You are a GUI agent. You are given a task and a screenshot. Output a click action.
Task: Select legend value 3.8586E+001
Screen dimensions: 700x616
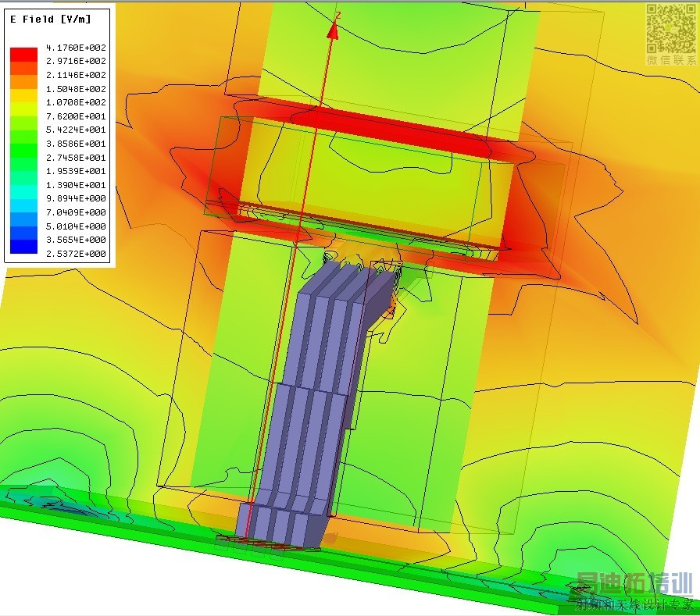click(76, 144)
